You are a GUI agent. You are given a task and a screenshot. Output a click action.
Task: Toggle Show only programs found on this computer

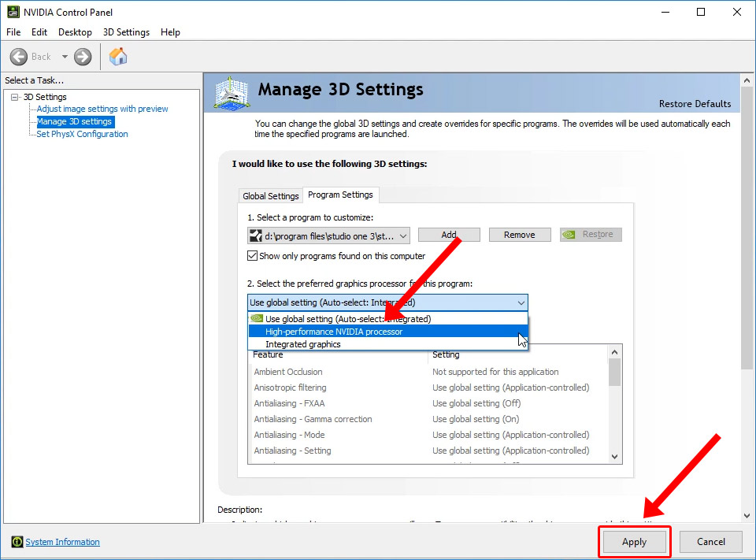coord(252,256)
